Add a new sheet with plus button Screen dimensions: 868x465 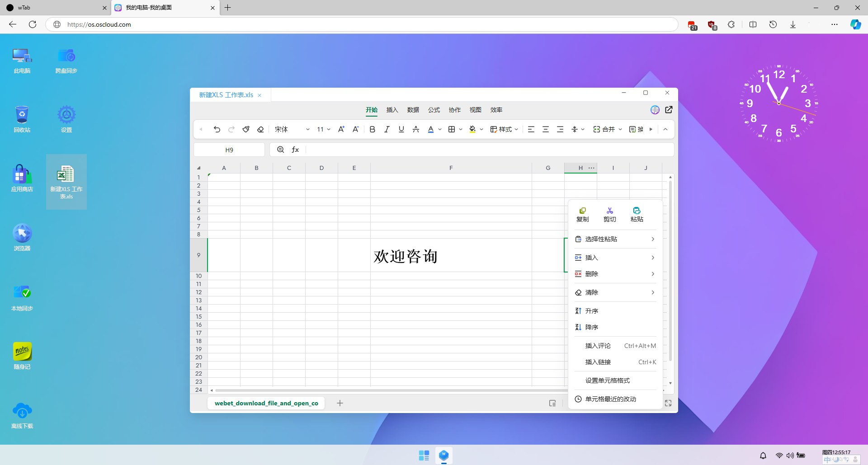340,403
